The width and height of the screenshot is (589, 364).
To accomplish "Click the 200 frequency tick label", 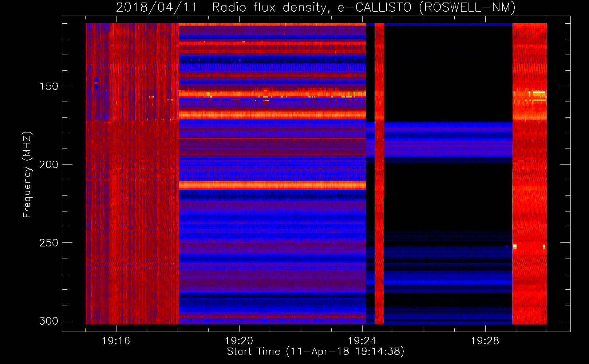I will (49, 165).
